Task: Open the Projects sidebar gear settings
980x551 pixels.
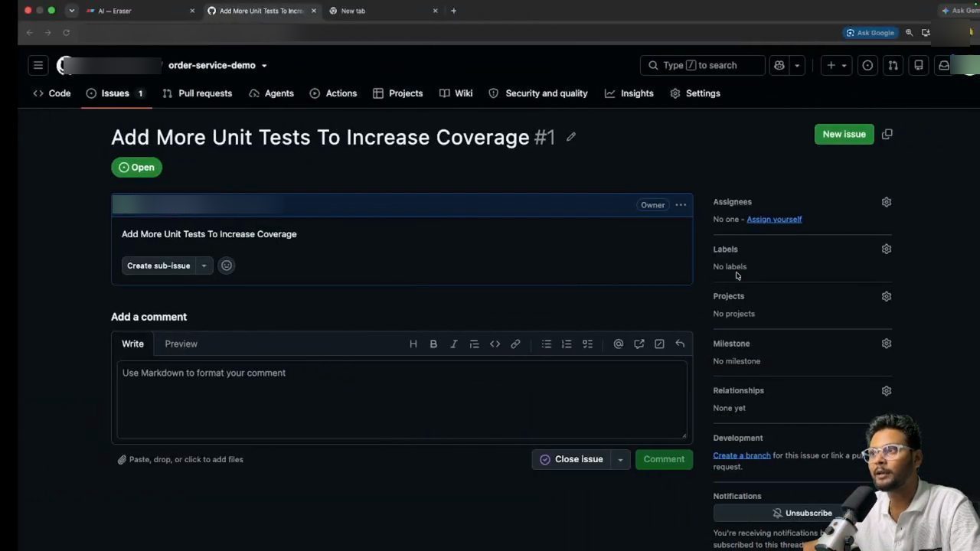Action: point(887,296)
